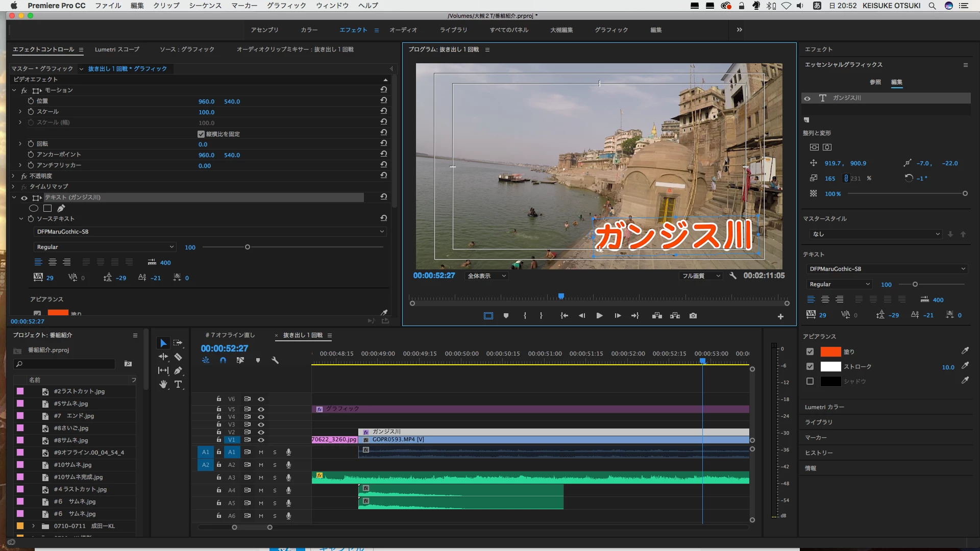This screenshot has height=551, width=980.
Task: Switch to the カラー workspace tab
Action: pos(309,30)
